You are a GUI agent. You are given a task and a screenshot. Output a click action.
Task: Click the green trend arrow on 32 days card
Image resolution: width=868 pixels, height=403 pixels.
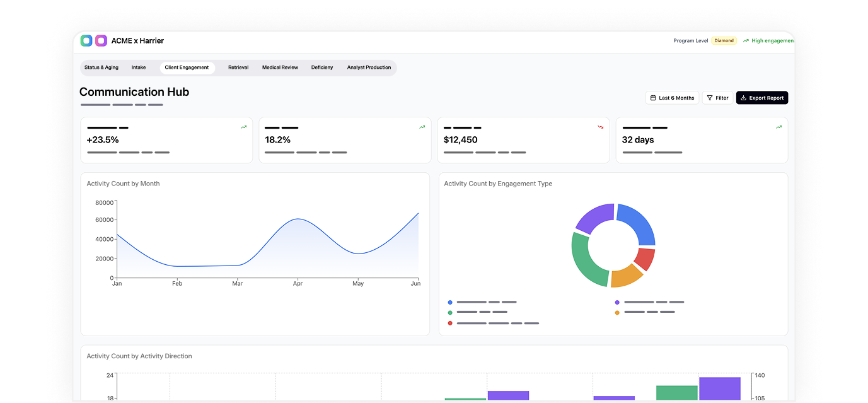[779, 127]
